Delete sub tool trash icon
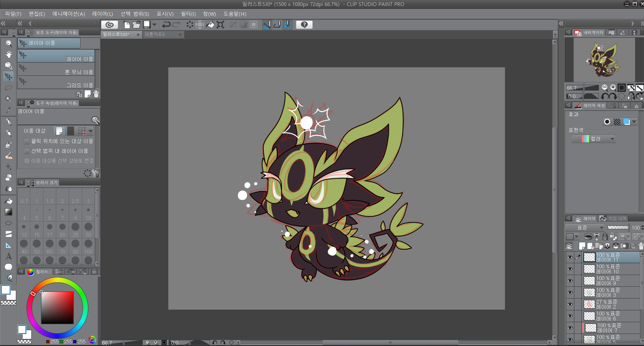Screen dimensions: 644x346 click(96, 94)
